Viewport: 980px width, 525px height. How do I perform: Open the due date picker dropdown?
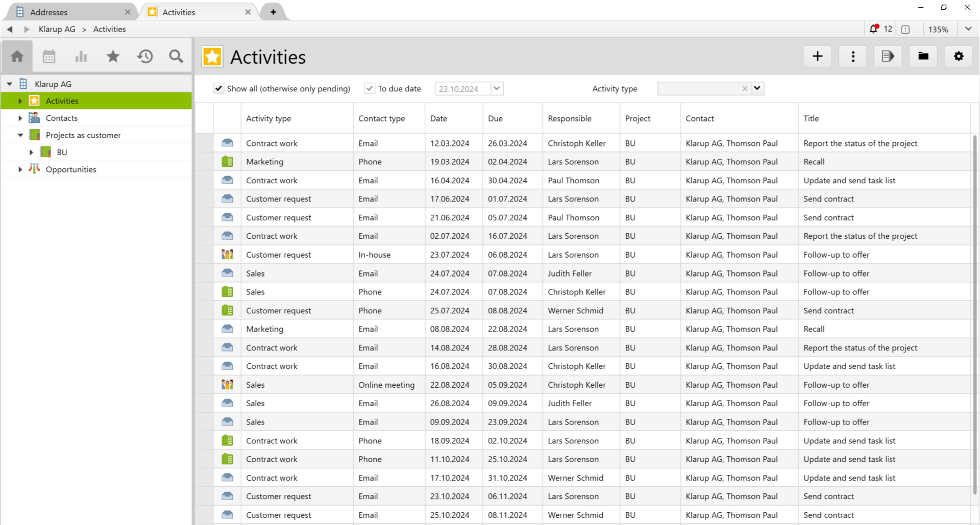496,89
